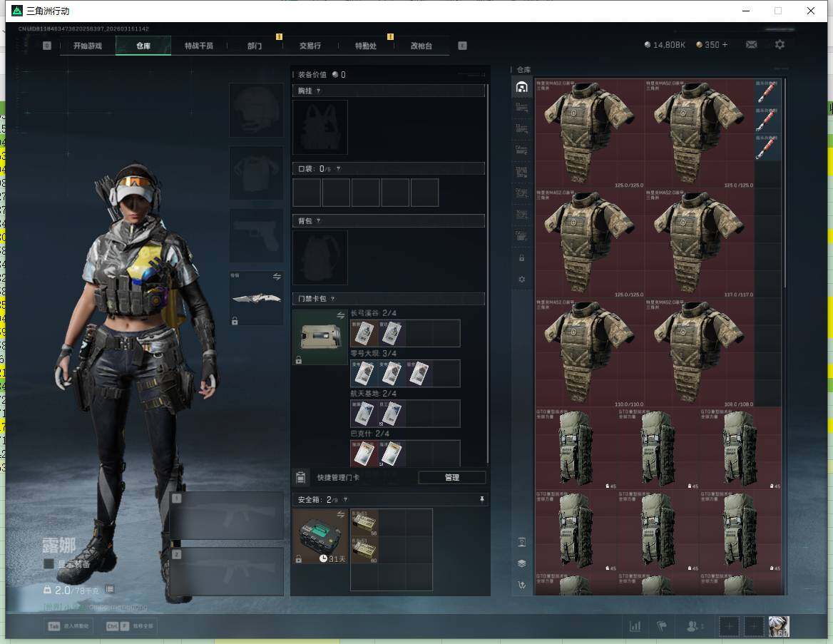The image size is (833, 644).
Task: Click the 管理 button
Action: click(452, 477)
